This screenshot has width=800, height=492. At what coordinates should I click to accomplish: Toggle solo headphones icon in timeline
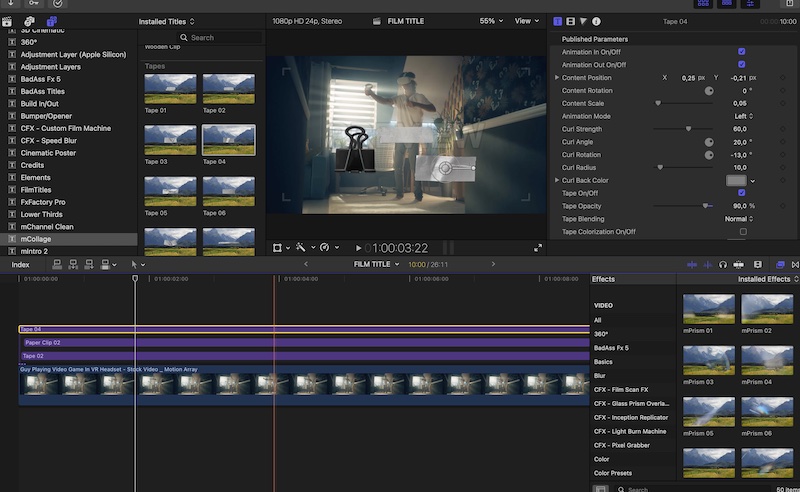click(722, 264)
